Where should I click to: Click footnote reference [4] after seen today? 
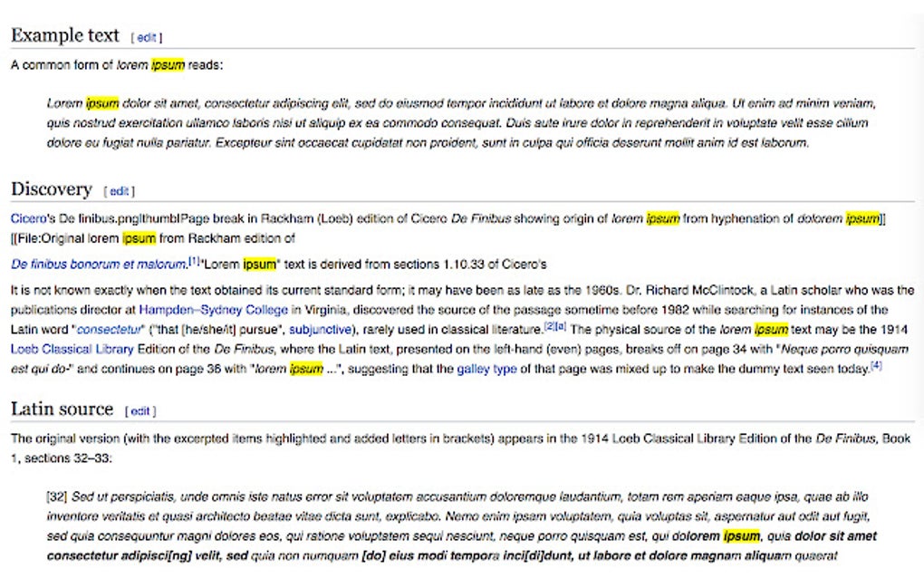876,365
